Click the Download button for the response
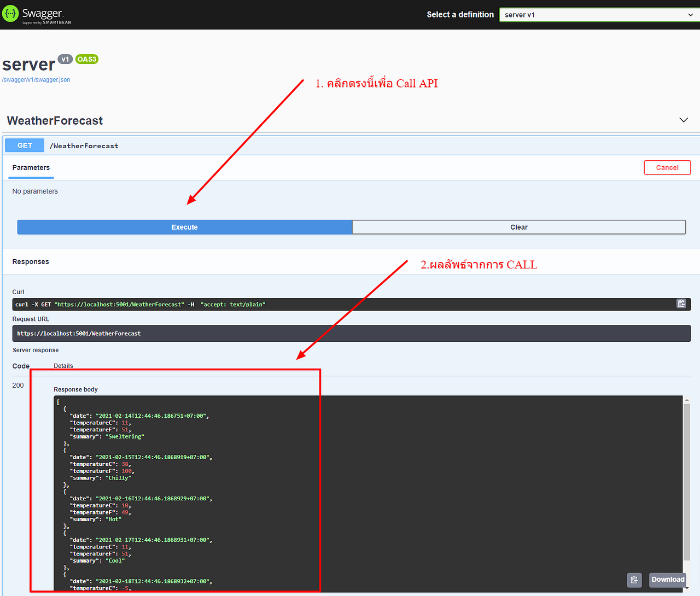This screenshot has height=596, width=700. 667,580
